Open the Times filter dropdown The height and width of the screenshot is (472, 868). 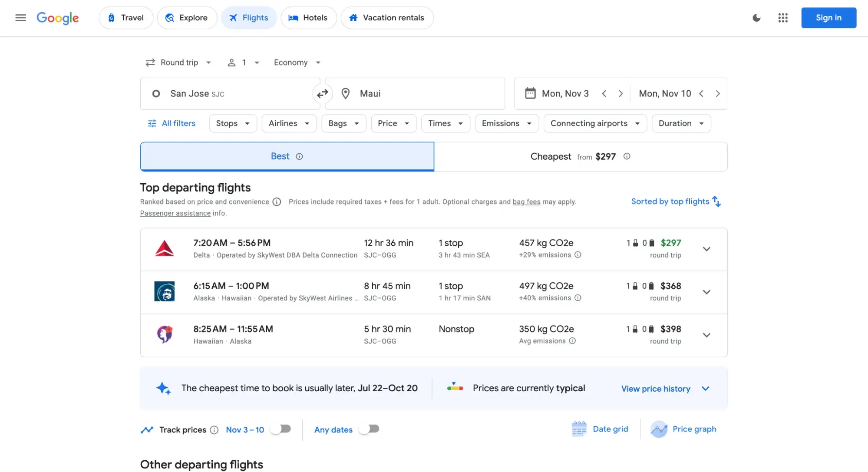click(x=446, y=123)
